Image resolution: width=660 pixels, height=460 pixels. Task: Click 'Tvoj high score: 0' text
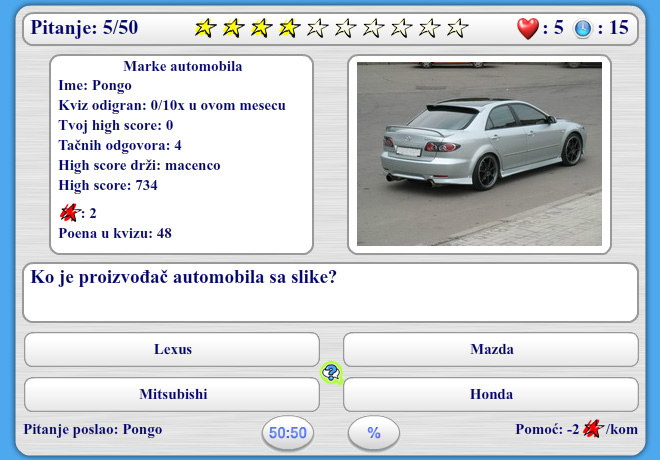pos(116,125)
